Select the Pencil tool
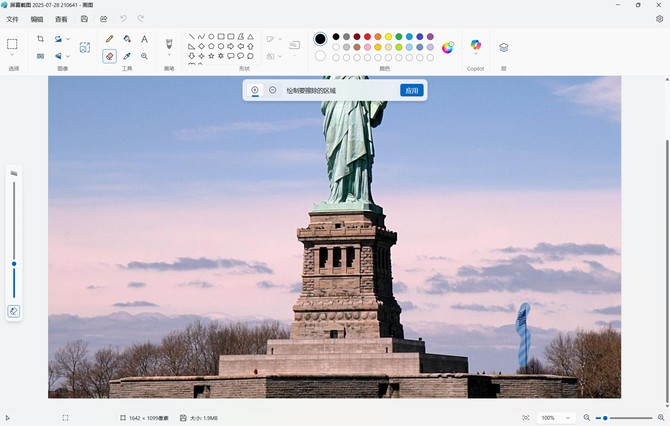This screenshot has width=670, height=426. 109,39
